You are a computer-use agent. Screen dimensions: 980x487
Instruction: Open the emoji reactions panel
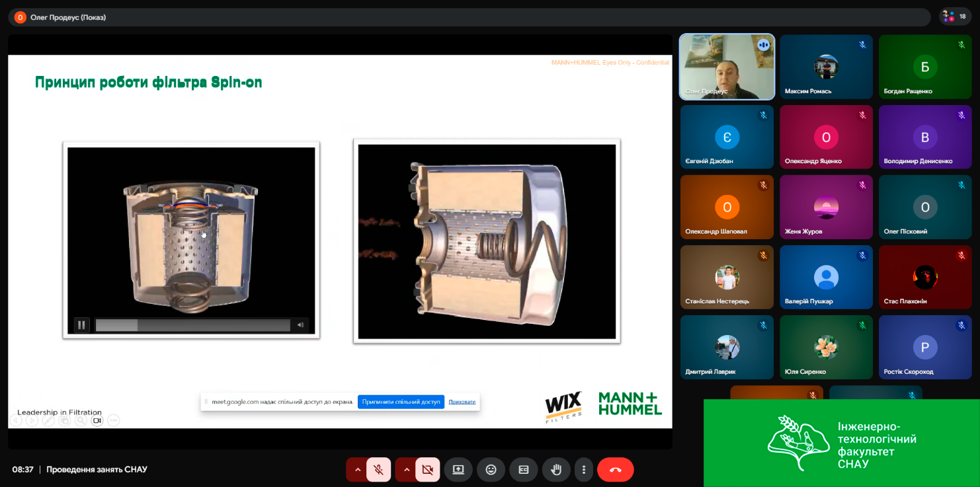491,470
